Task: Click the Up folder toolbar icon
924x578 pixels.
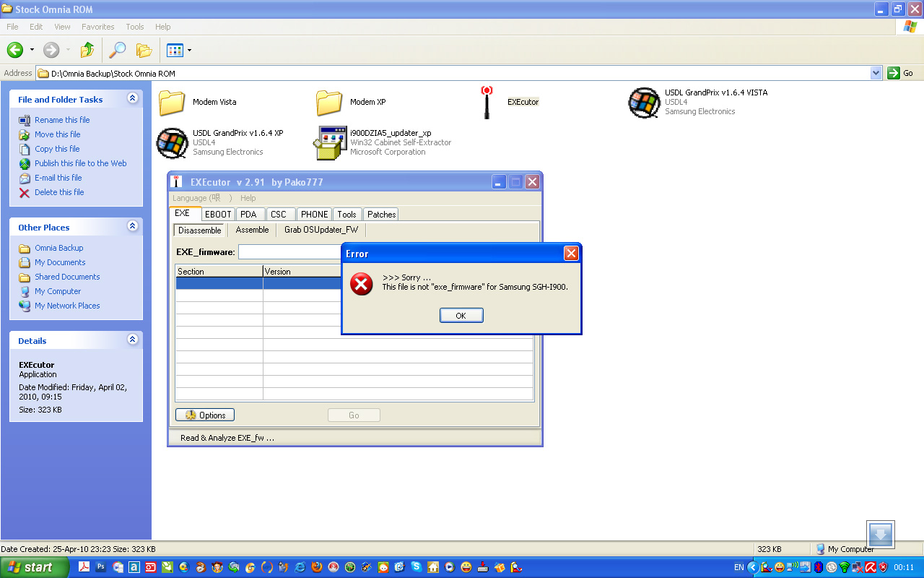Action: [87, 50]
